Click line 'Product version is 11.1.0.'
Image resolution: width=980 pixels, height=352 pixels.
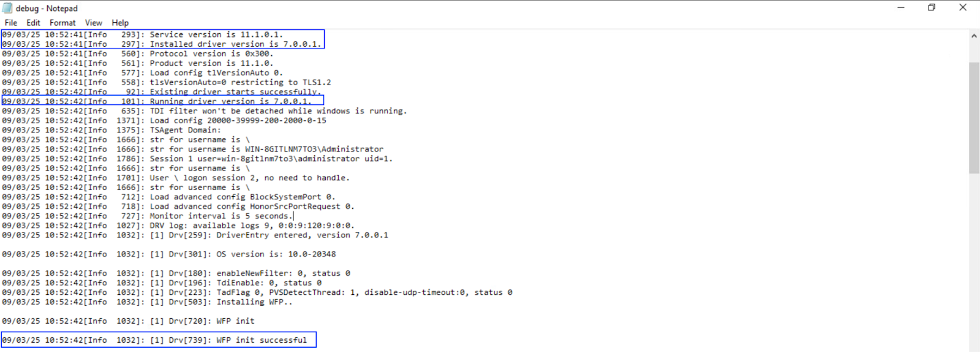pos(138,63)
